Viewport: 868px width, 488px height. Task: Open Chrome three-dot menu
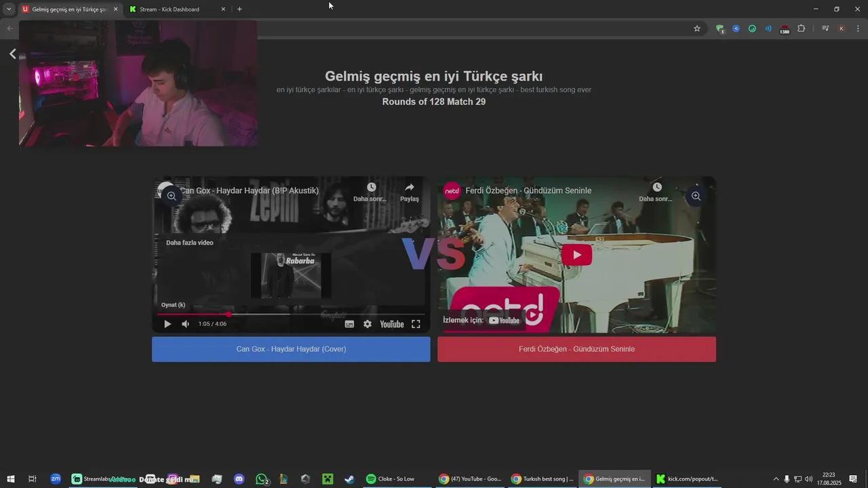click(x=858, y=28)
